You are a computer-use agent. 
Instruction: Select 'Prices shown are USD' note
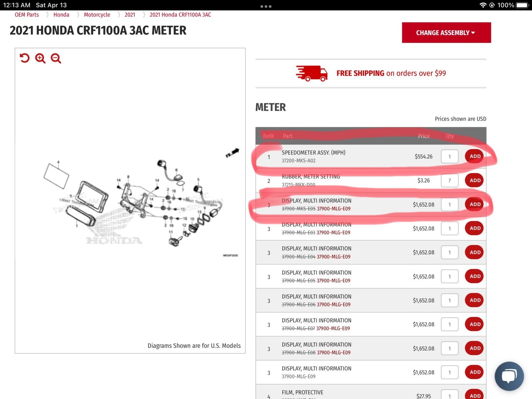click(x=461, y=119)
